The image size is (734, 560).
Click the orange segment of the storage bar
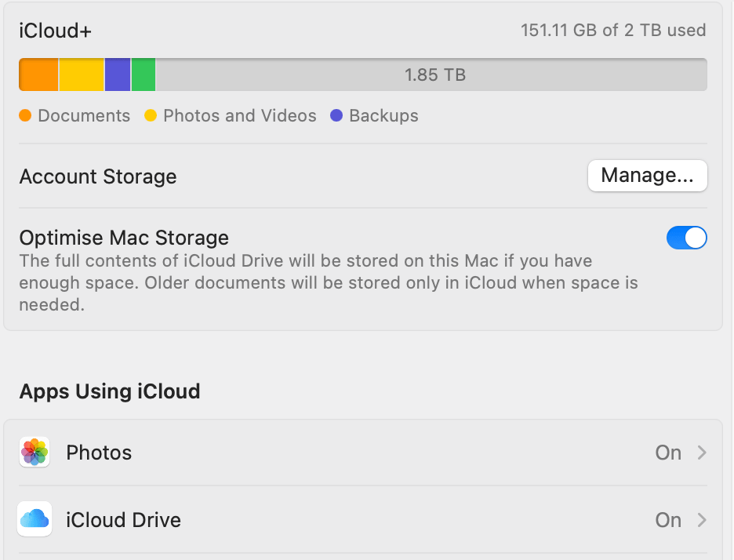[38, 75]
